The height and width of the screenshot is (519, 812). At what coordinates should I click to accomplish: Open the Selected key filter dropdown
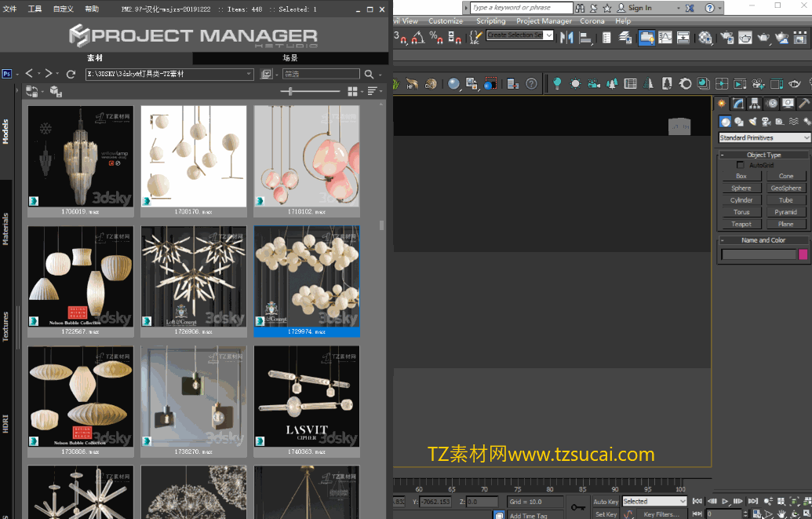pyautogui.click(x=654, y=502)
